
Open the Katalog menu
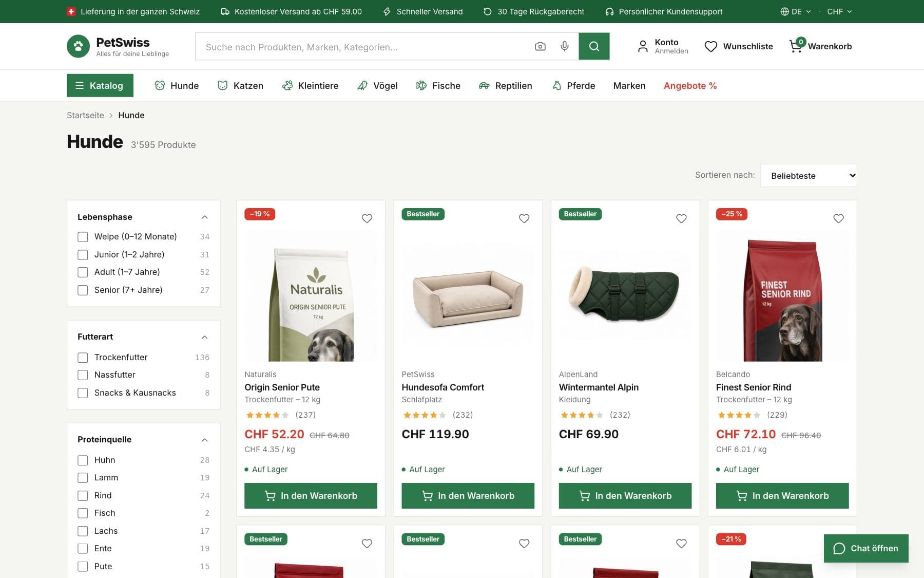100,85
